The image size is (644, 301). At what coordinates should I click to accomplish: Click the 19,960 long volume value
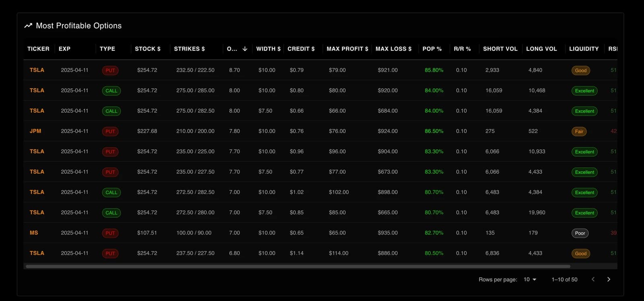[537, 212]
